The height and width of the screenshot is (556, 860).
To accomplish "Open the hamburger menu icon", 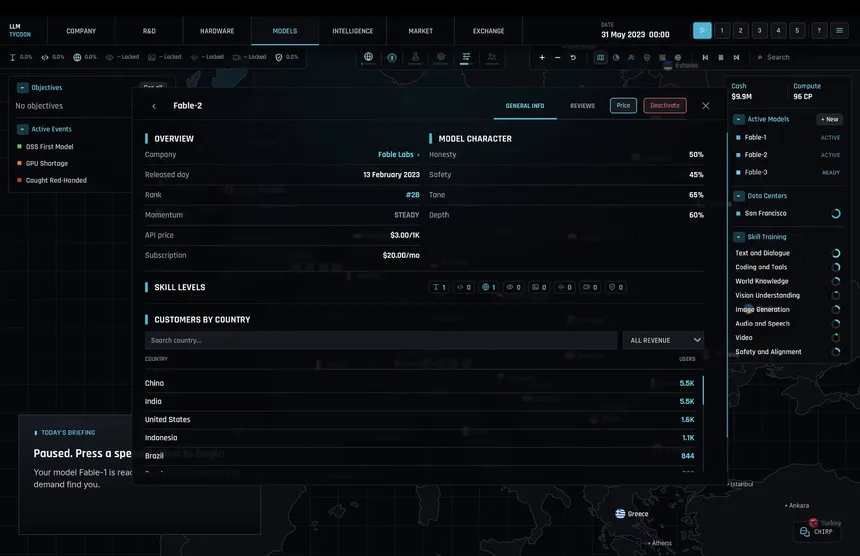I will click(839, 31).
